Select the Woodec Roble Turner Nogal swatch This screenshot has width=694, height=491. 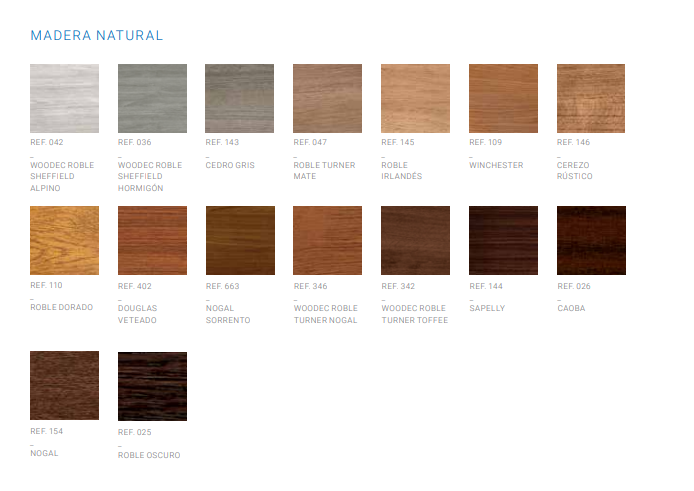click(x=327, y=241)
